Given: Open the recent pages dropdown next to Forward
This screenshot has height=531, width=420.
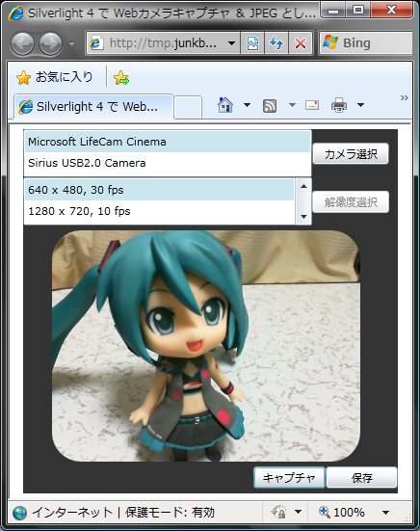Looking at the screenshot, I should (71, 43).
